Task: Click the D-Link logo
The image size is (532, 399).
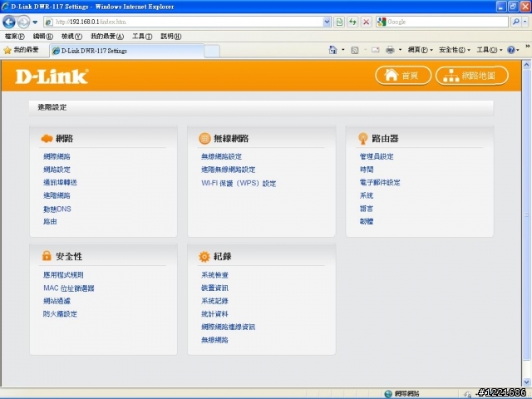Action: tap(52, 76)
